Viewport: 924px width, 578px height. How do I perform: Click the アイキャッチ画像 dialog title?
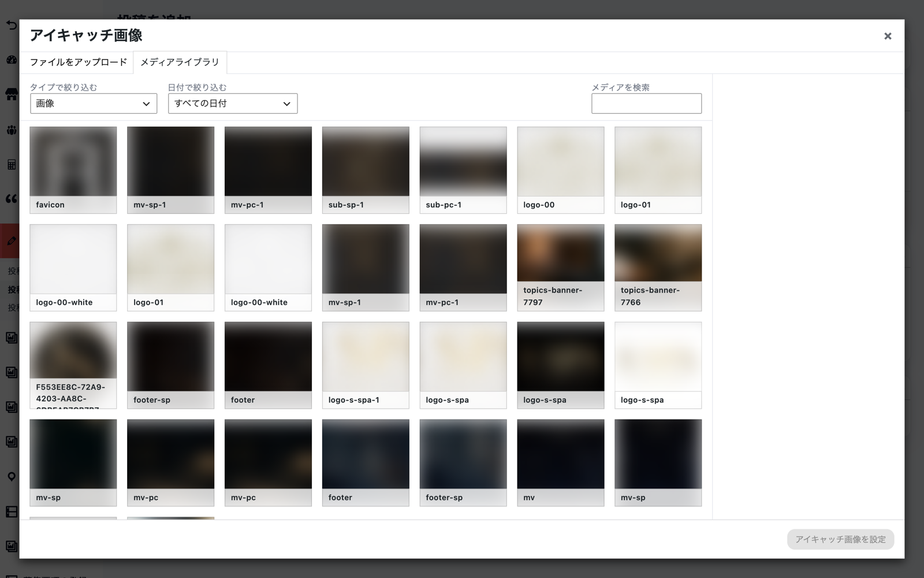[86, 35]
